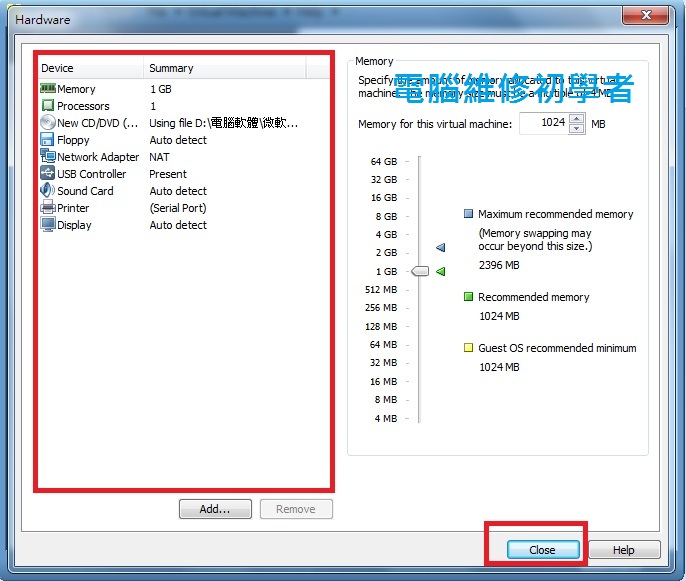Click the '2396 MB' maximum value
The image size is (686, 581).
click(499, 265)
